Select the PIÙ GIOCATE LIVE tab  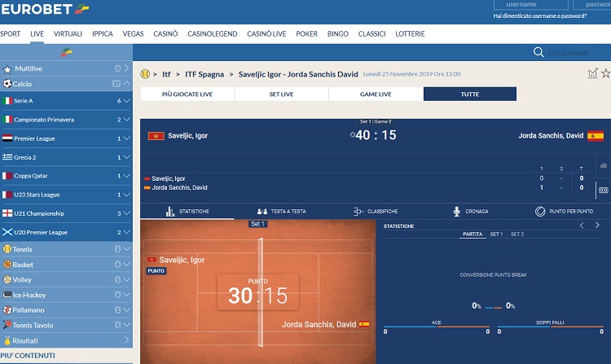[x=187, y=94]
